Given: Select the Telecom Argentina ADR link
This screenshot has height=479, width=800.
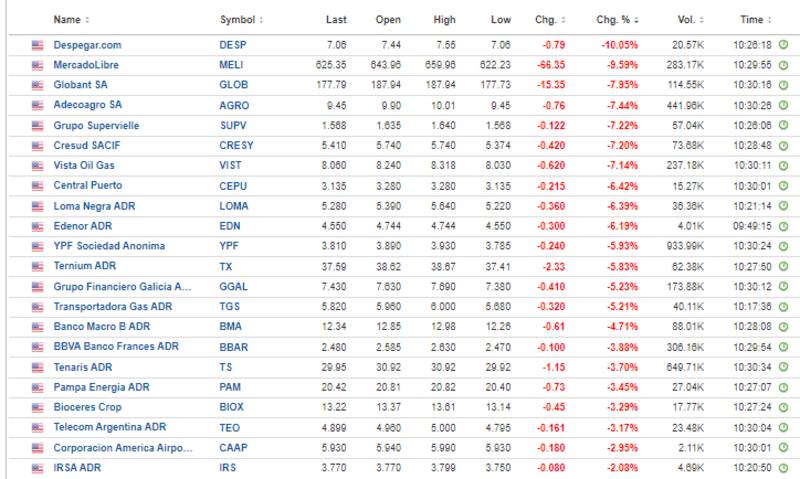Looking at the screenshot, I should pyautogui.click(x=108, y=428).
